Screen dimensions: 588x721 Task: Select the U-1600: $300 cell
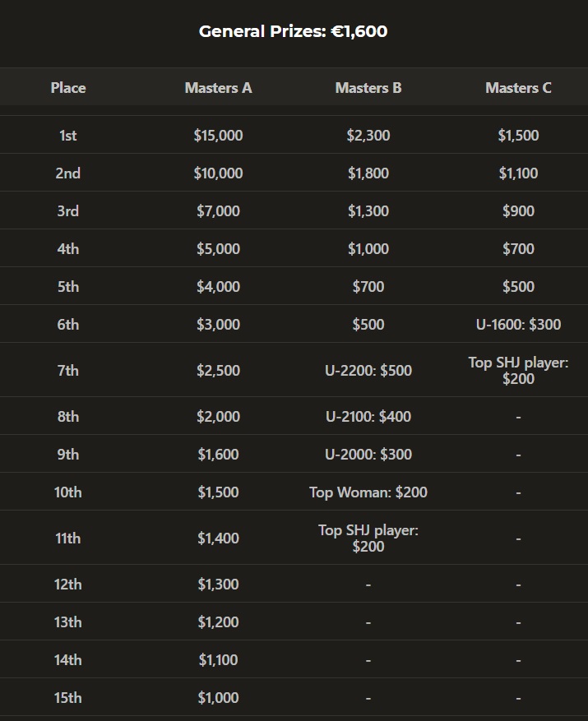pyautogui.click(x=518, y=324)
